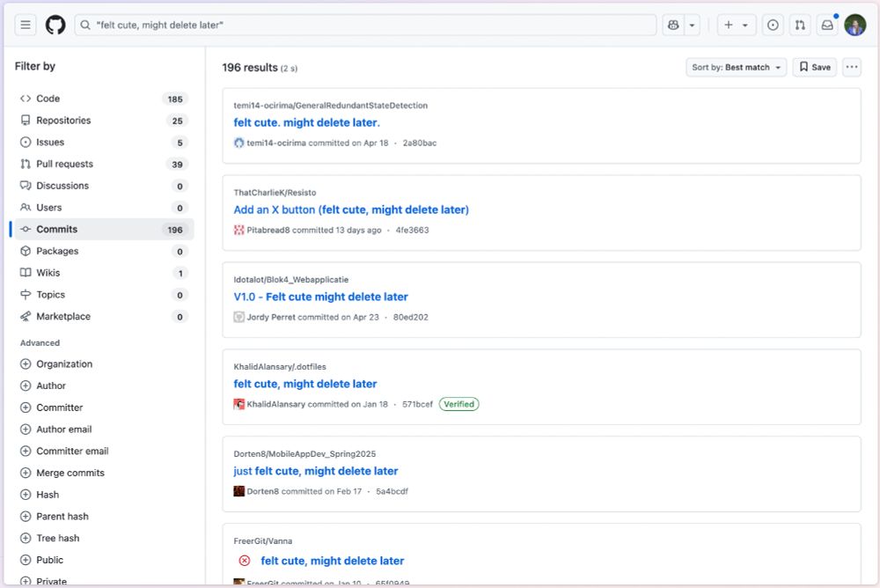Open commit 'felt cute. might delete later.'

click(306, 122)
